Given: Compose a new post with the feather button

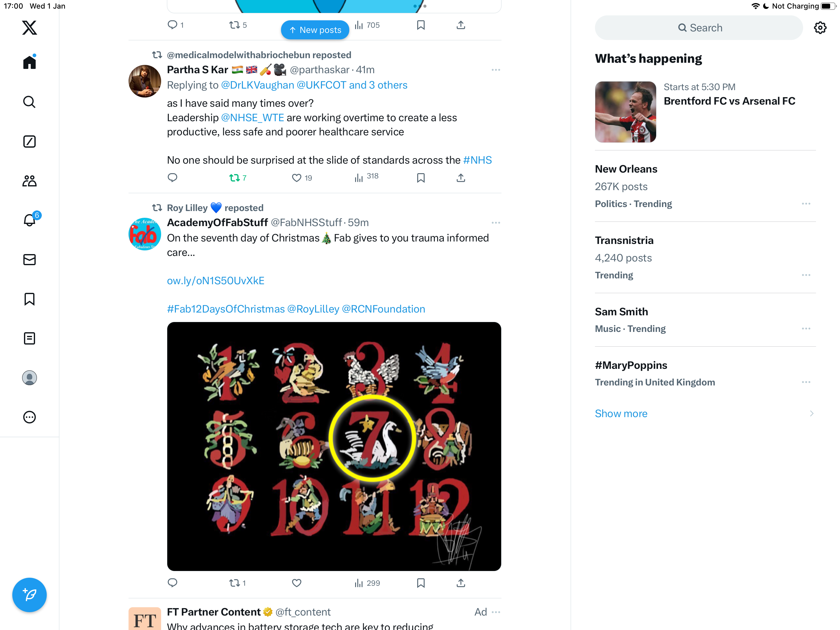Looking at the screenshot, I should tap(29, 595).
